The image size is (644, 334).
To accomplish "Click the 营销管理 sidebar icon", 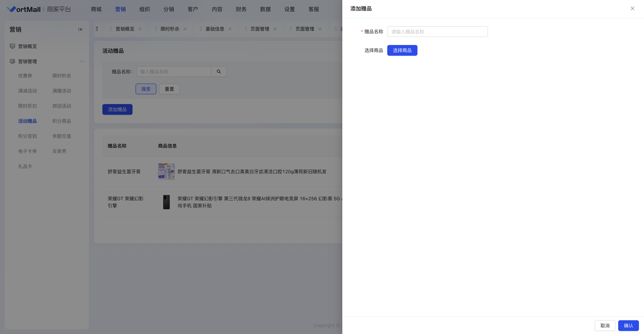I will (12, 61).
